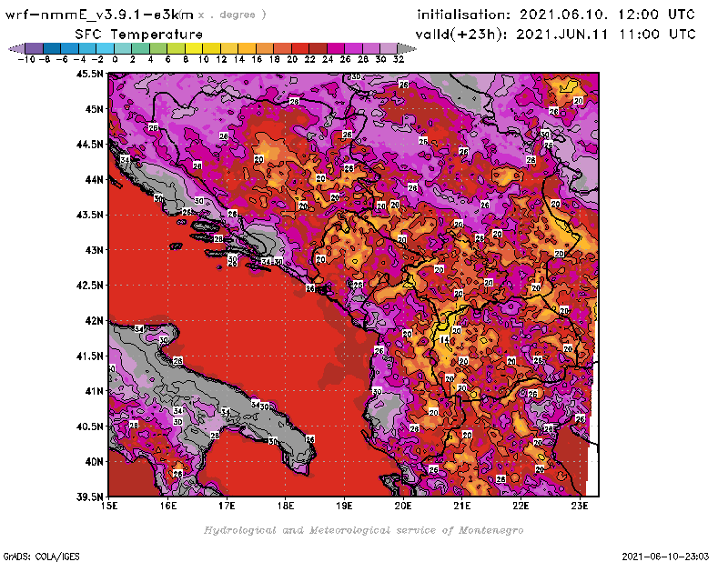Pick the orange legend swatch between 14 and 16
Viewport: 728px width, 562px height.
coord(247,48)
